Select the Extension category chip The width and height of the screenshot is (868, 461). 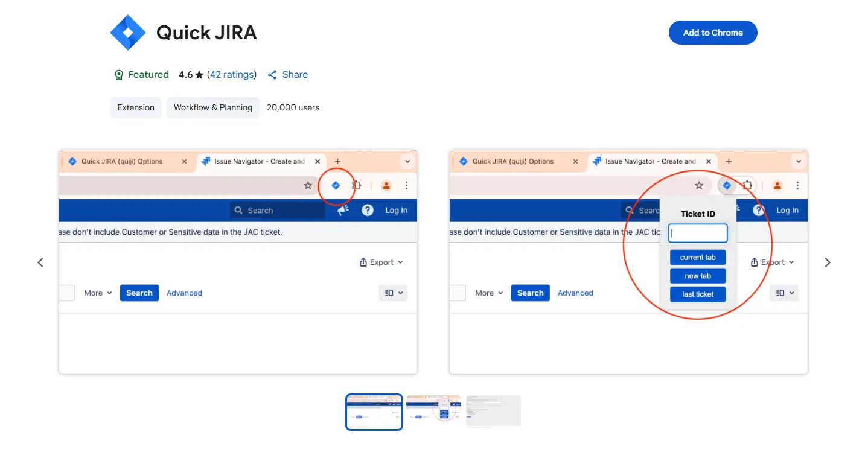(136, 107)
